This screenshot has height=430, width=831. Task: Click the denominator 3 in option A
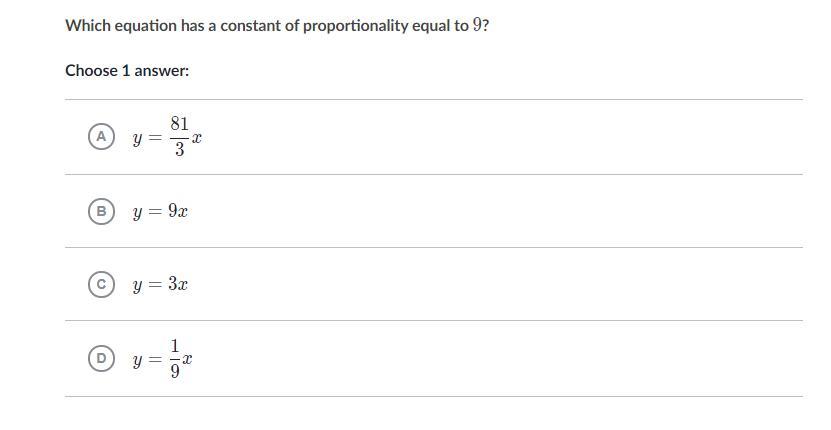[180, 150]
